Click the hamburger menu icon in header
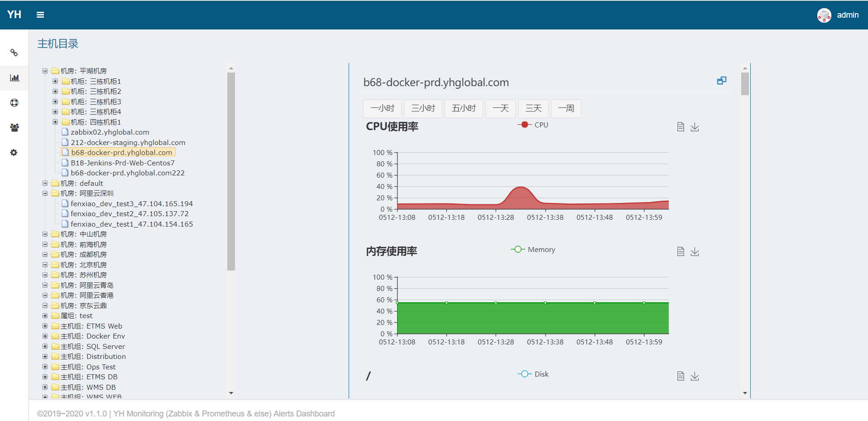Image resolution: width=868 pixels, height=421 pixels. tap(40, 15)
